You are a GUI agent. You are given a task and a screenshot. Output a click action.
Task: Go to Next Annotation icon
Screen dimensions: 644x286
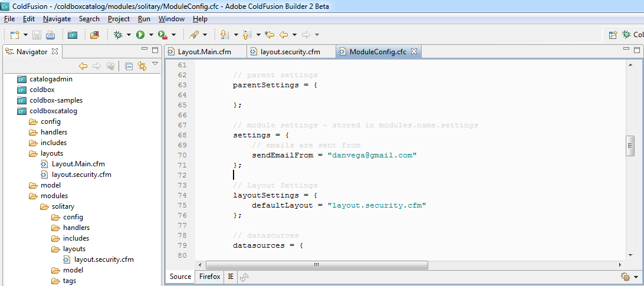[224, 35]
